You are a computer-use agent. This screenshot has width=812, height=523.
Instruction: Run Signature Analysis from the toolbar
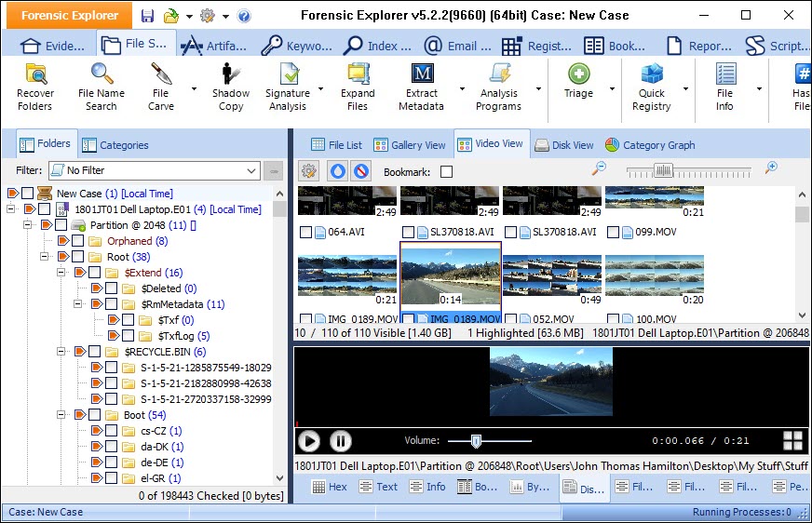[288, 75]
